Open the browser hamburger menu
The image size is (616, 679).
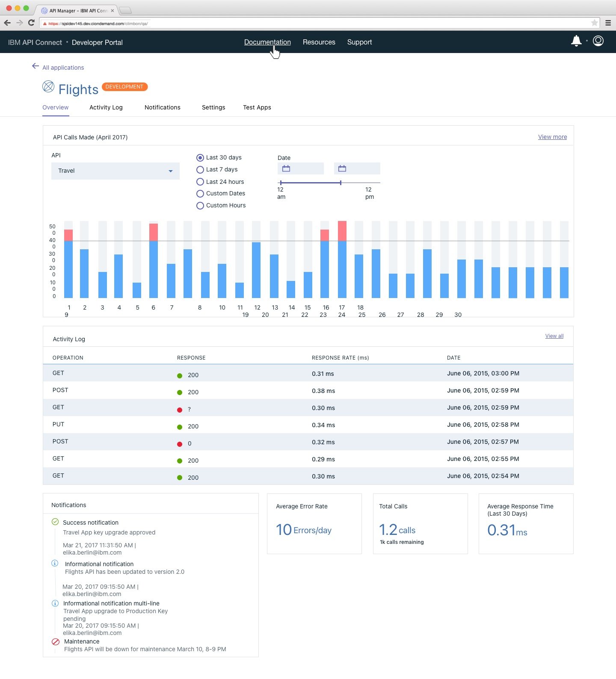tap(608, 23)
